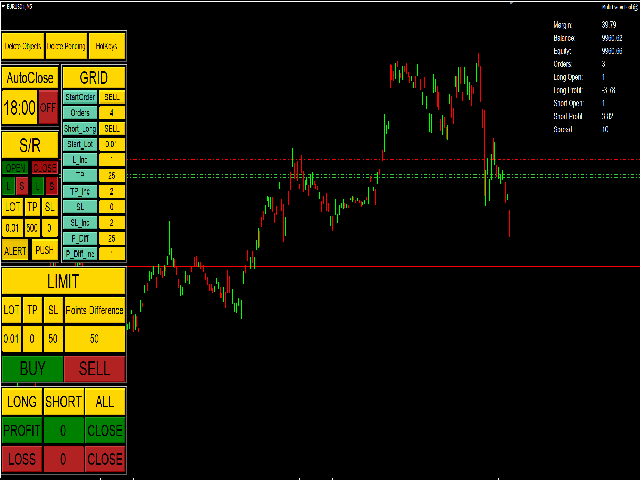This screenshot has width=640, height=480.
Task: Toggle the AutoClose OFF switch
Action: tap(48, 107)
